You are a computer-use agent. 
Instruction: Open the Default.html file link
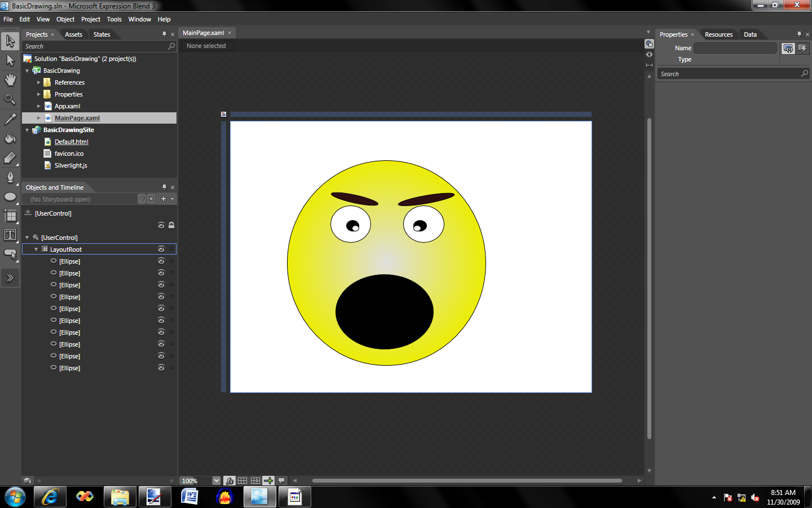(71, 142)
